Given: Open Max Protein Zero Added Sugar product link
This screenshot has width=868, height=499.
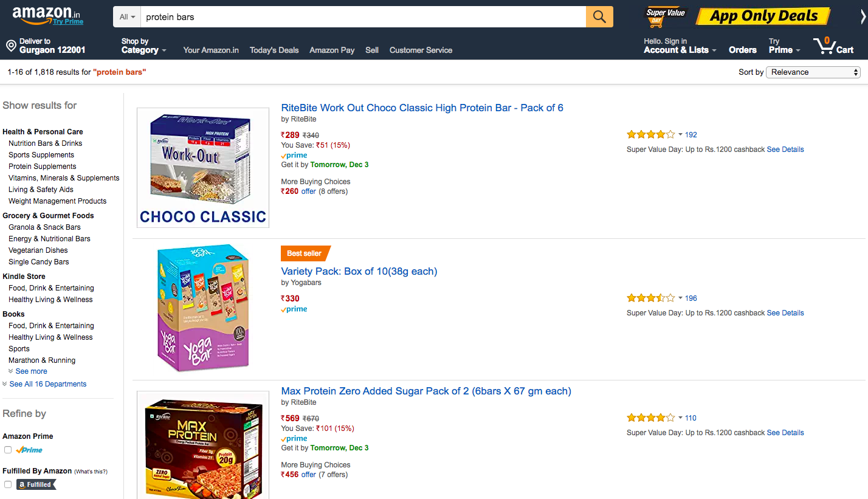Looking at the screenshot, I should tap(426, 391).
